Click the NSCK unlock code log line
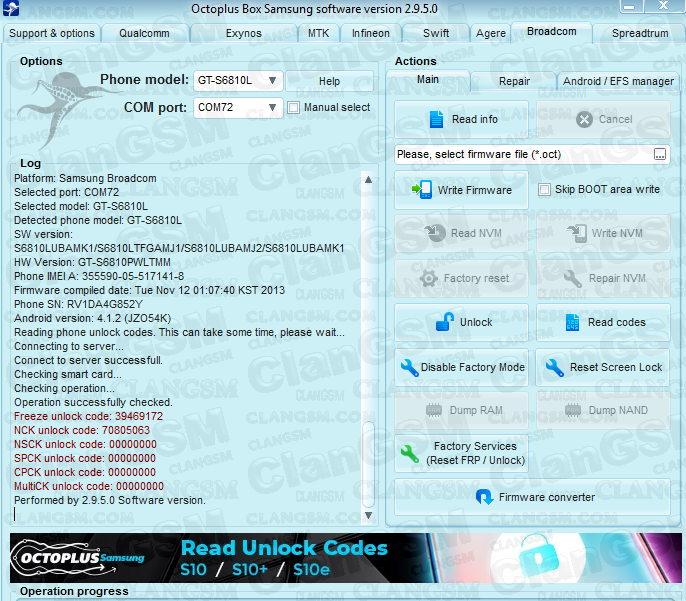The image size is (686, 601). point(85,444)
